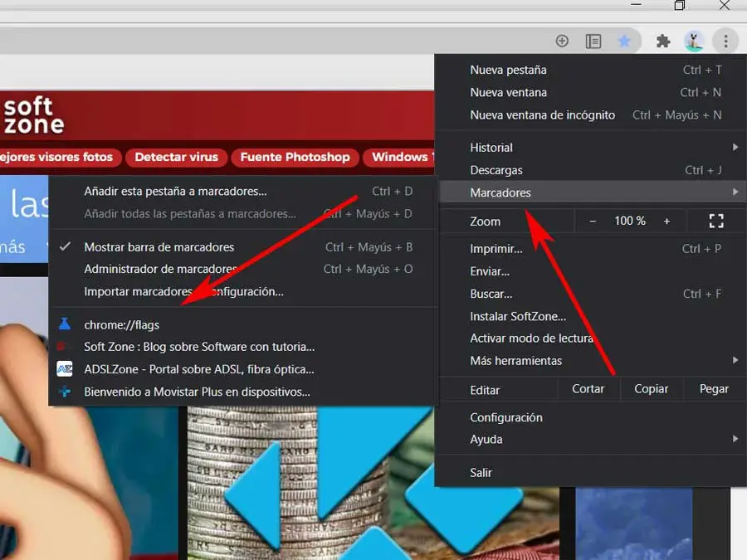Select Nueva ventana menu item
The image size is (747, 560).
tap(591, 92)
